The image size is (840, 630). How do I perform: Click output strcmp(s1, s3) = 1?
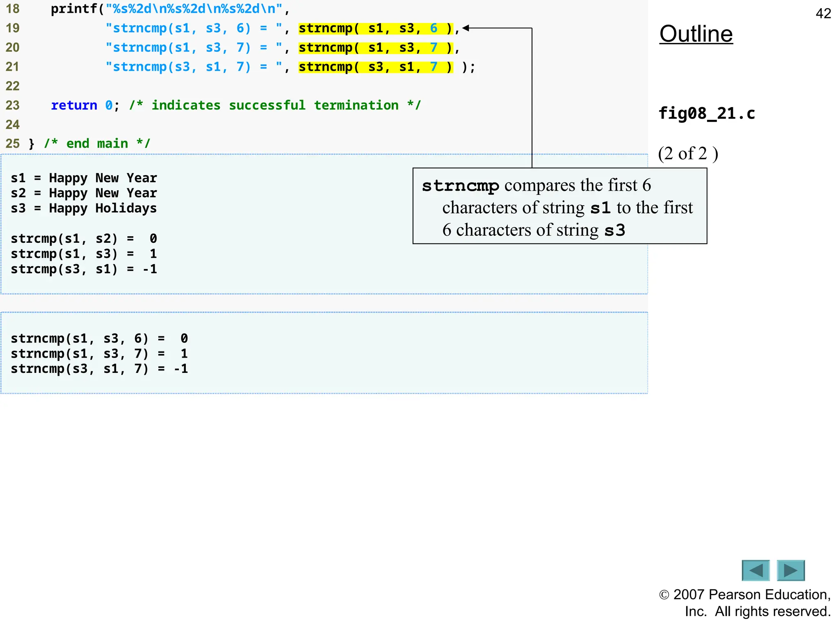click(x=84, y=254)
